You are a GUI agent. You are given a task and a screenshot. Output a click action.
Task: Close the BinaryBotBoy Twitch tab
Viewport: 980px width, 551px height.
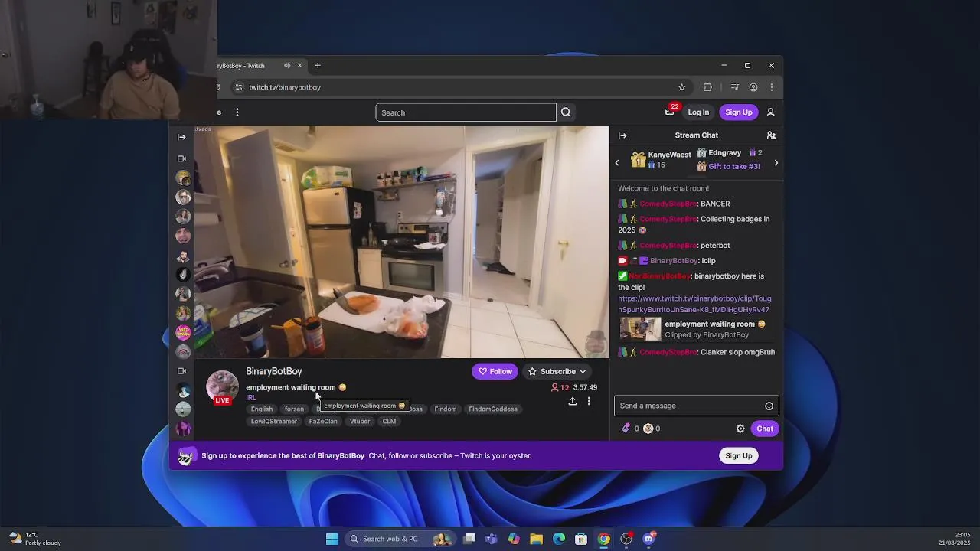(x=299, y=66)
